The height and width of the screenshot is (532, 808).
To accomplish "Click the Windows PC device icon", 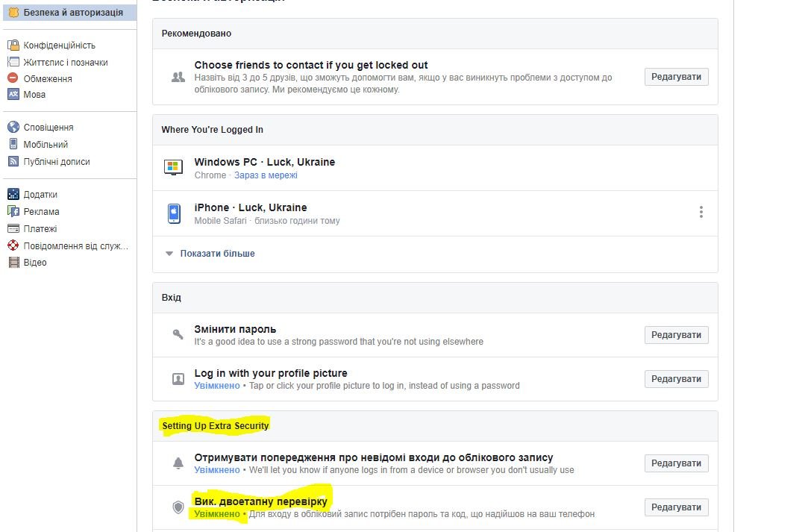I will pyautogui.click(x=173, y=167).
